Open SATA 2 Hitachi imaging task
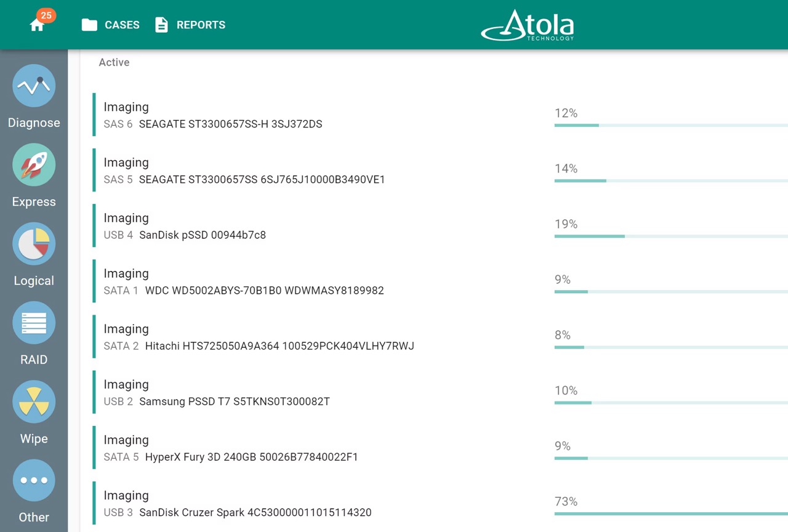 (440, 337)
